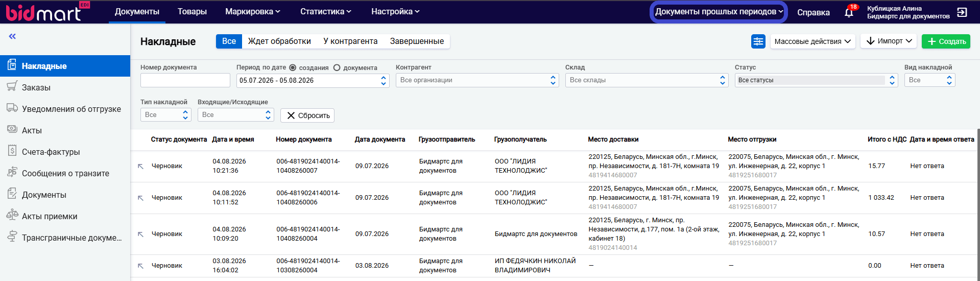The image size is (980, 281).
Task: Click the Заказы cart icon
Action: [12, 86]
